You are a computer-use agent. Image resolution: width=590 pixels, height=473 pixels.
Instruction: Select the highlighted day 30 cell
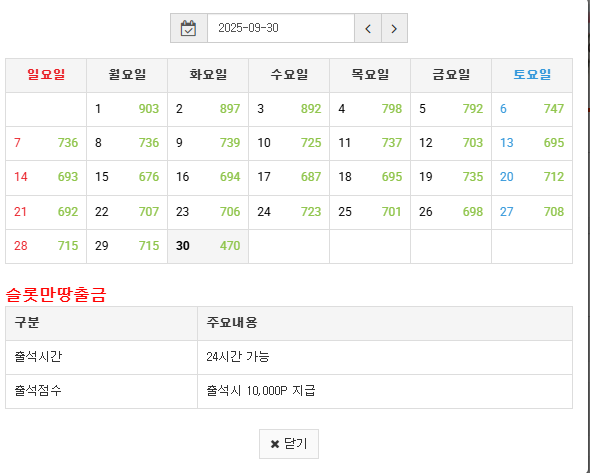(208, 246)
